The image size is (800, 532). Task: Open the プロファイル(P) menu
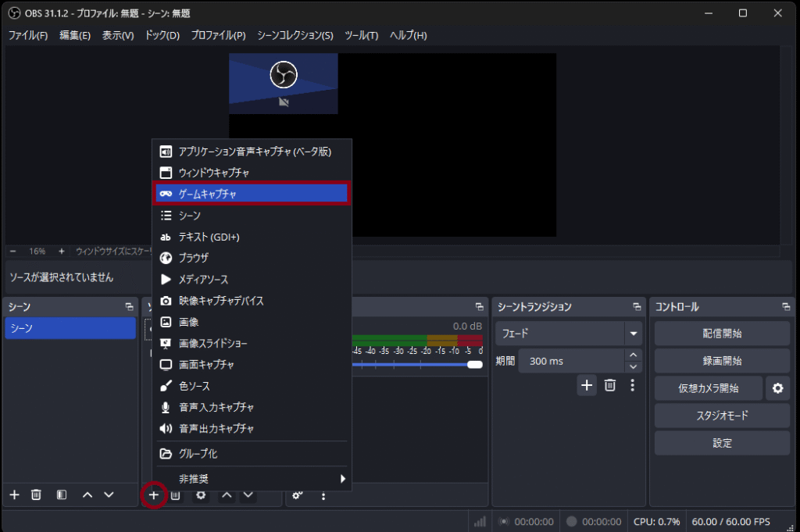pos(219,35)
